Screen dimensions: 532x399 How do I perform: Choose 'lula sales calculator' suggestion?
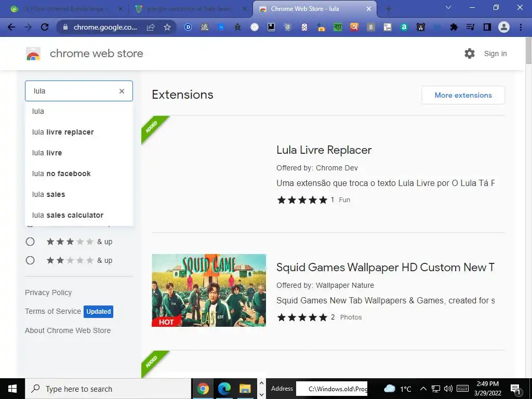point(79,215)
